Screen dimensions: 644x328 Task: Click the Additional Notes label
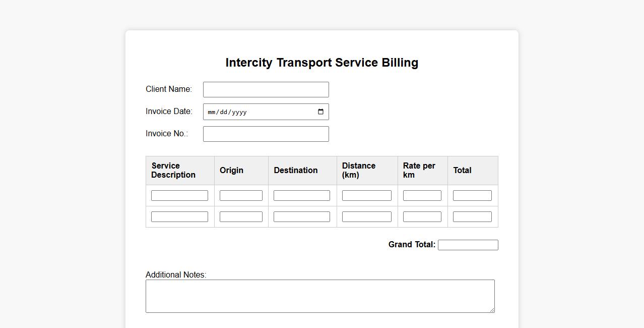176,275
